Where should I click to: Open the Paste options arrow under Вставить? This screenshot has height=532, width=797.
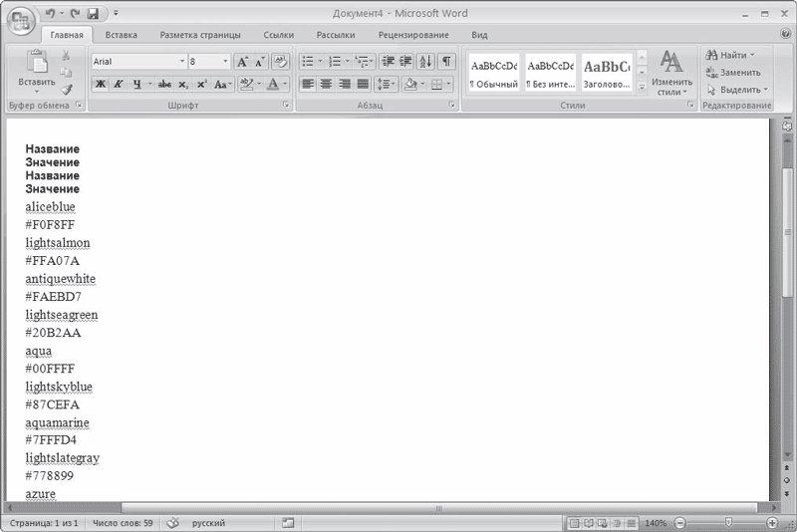click(x=37, y=92)
